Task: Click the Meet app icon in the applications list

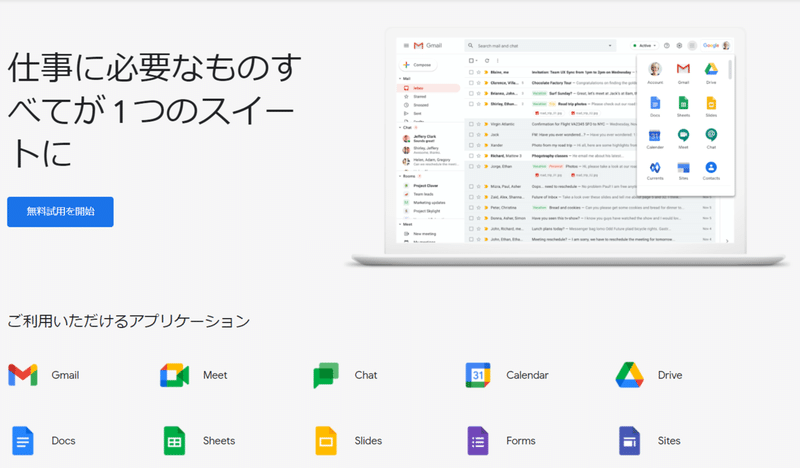Action: [x=174, y=375]
